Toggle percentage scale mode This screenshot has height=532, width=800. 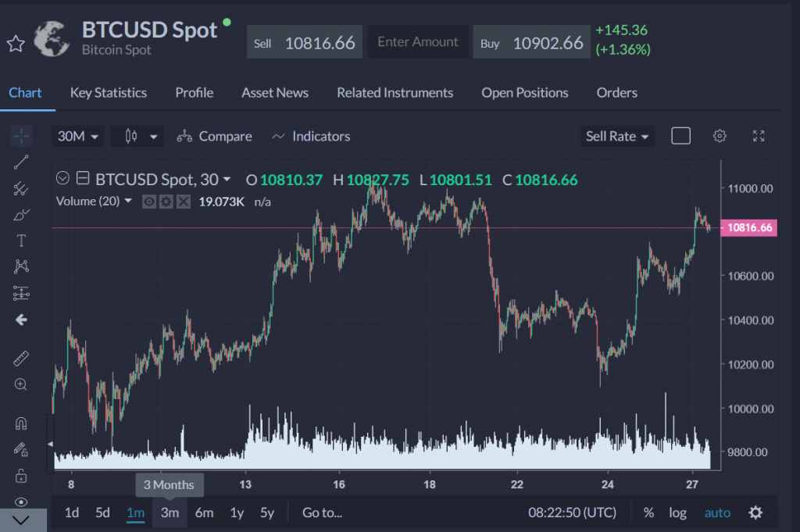point(648,512)
